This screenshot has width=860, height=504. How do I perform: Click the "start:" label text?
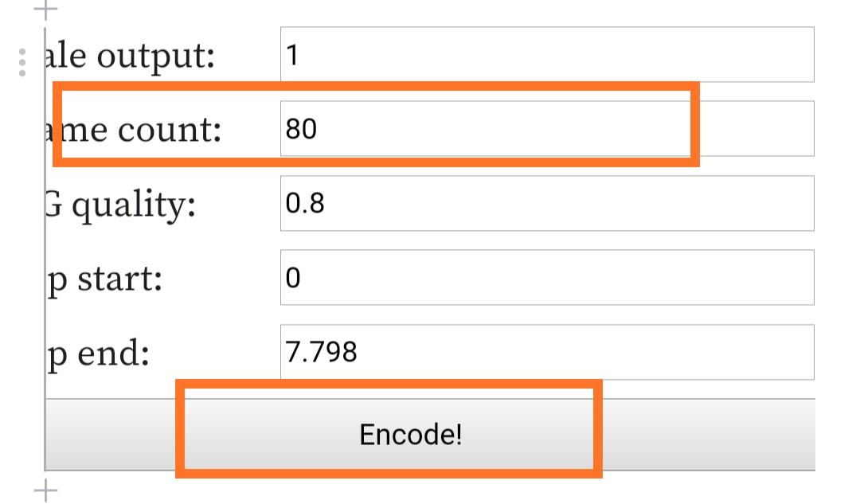[119, 279]
